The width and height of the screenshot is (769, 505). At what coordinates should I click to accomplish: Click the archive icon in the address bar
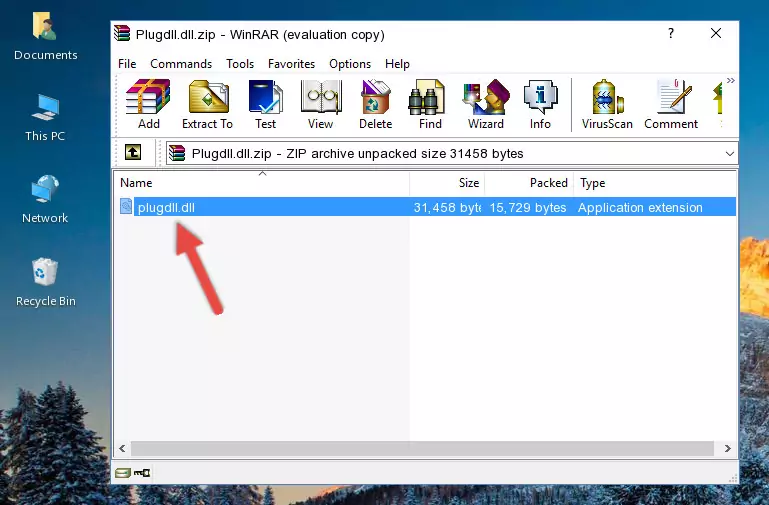coord(177,153)
